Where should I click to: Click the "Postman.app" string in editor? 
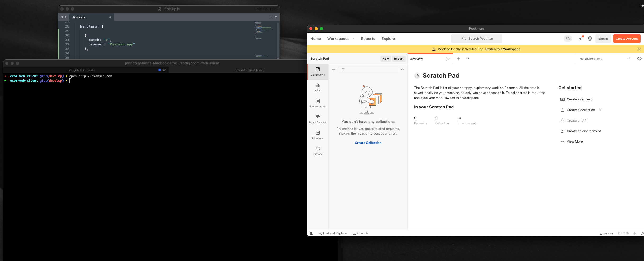tap(121, 44)
